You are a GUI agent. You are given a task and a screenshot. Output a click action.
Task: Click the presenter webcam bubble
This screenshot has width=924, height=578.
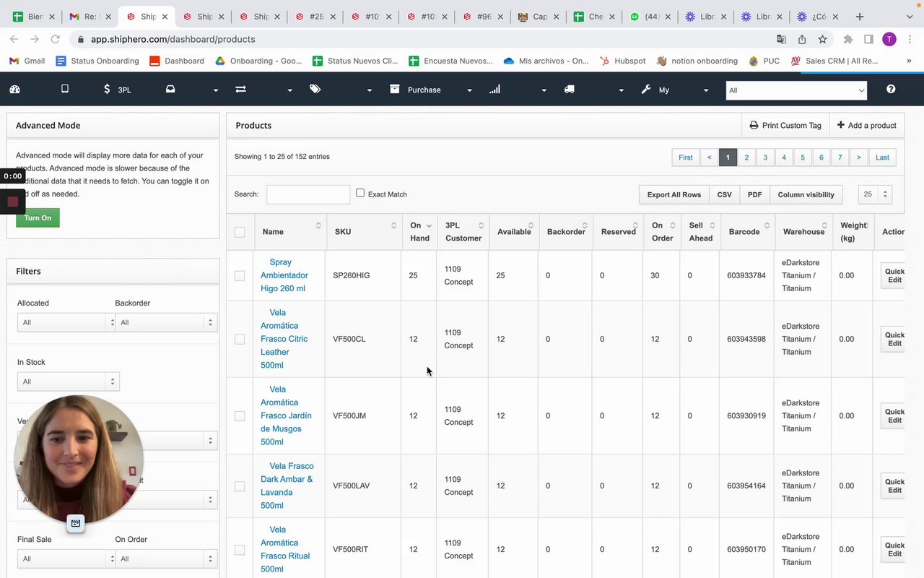pyautogui.click(x=79, y=459)
